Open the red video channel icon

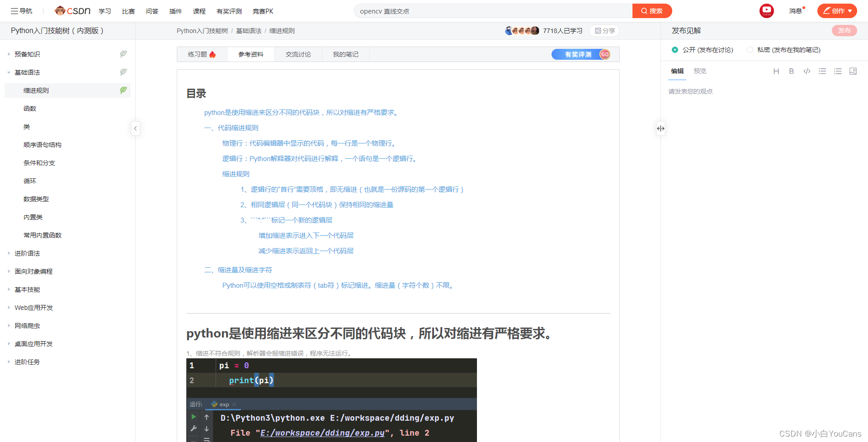click(766, 11)
